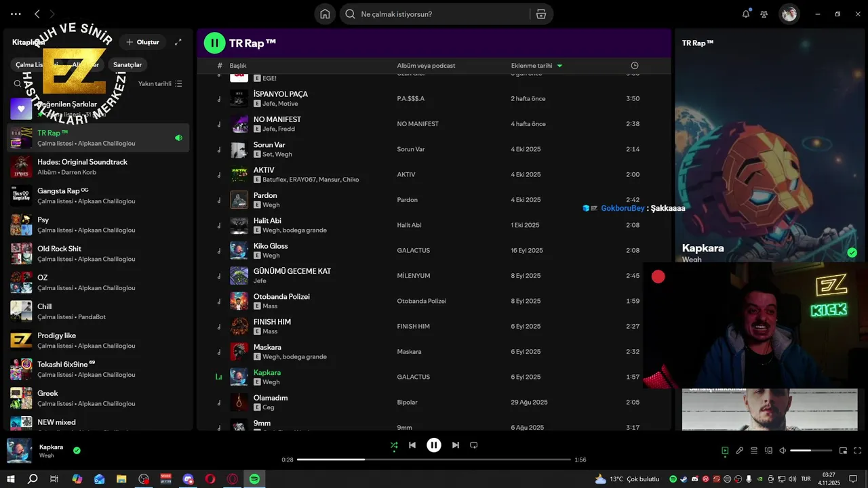Open the P.A.$$$.A album link
This screenshot has height=488, width=868.
(x=410, y=99)
